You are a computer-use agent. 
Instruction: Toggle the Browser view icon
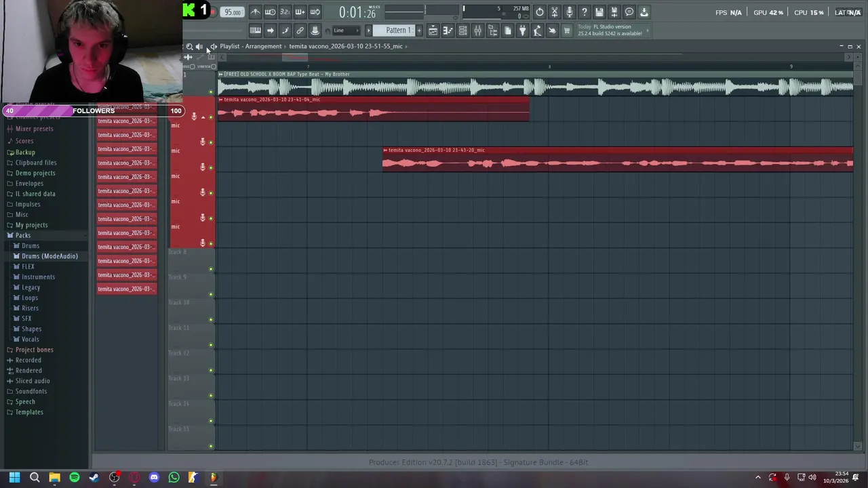click(492, 30)
